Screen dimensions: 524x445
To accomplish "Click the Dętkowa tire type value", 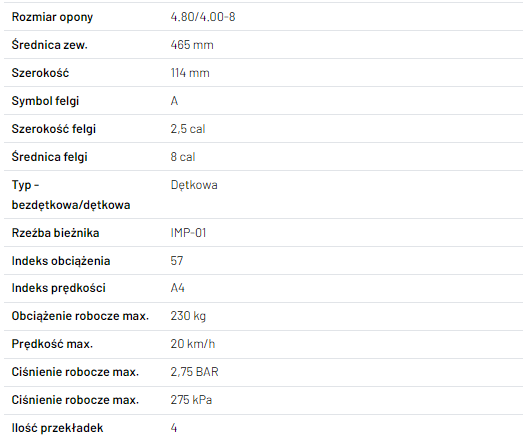I will (x=194, y=185).
